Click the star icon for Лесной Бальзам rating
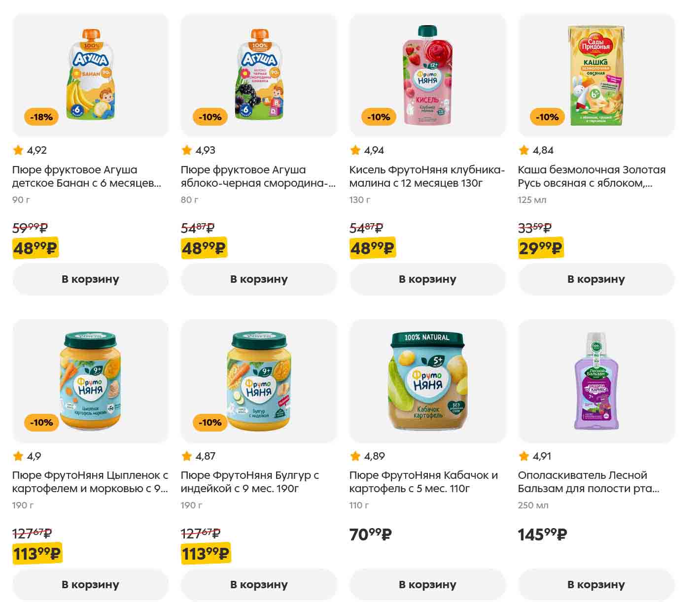This screenshot has height=602, width=700. coord(524,456)
